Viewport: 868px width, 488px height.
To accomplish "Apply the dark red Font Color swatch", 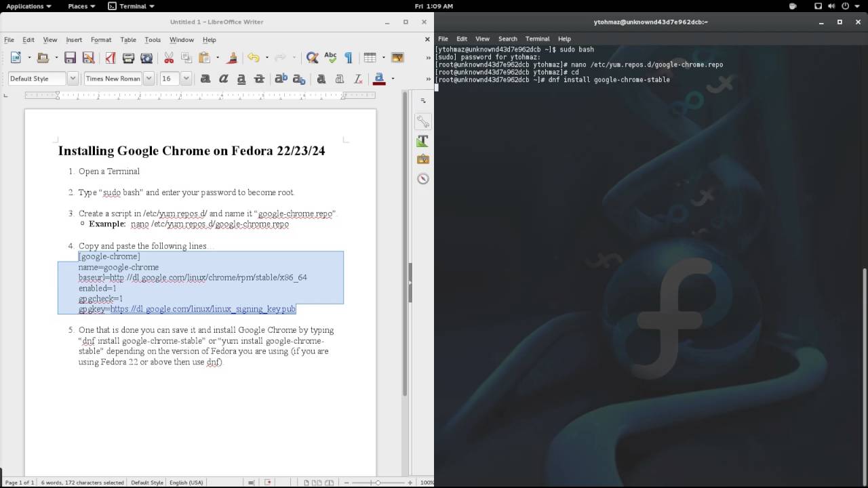I will (x=380, y=79).
